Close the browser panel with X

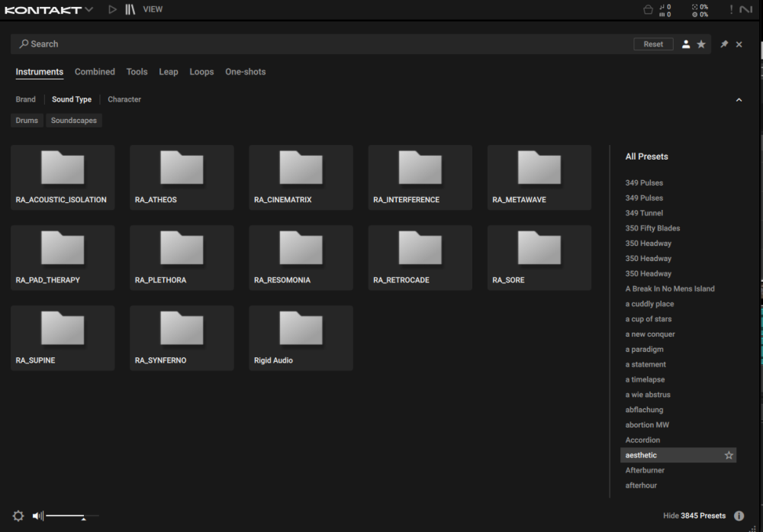pos(739,44)
